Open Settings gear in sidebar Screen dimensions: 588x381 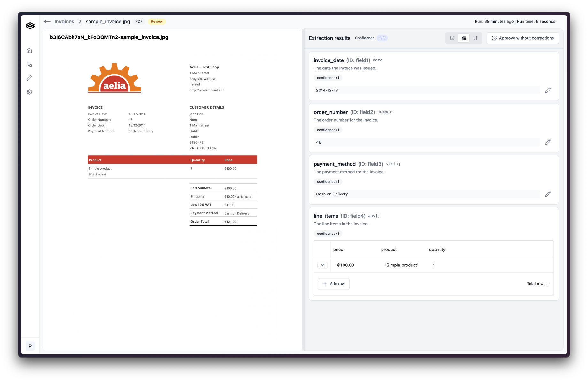point(29,92)
